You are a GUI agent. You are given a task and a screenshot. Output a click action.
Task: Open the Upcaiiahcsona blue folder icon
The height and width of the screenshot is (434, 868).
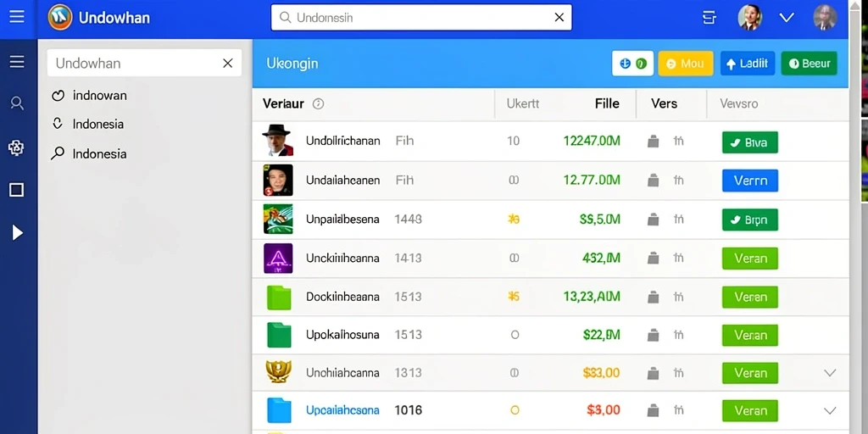click(279, 410)
